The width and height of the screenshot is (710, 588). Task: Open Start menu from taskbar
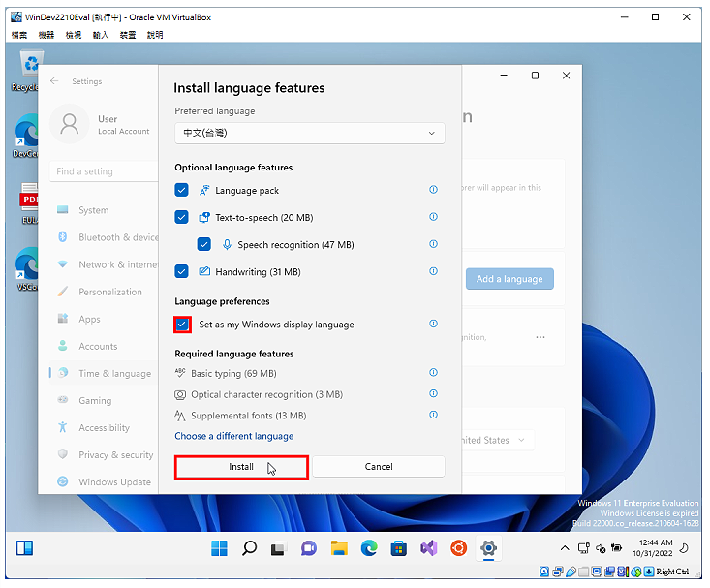click(x=219, y=548)
